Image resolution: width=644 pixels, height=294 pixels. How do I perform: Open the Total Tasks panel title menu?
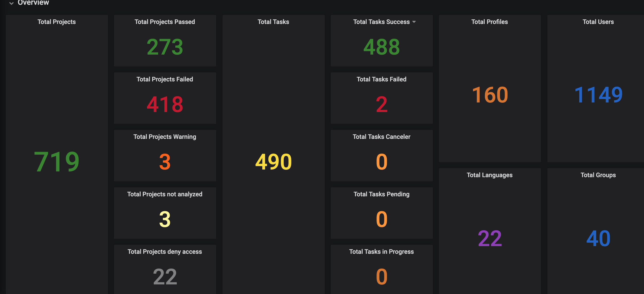tap(273, 22)
